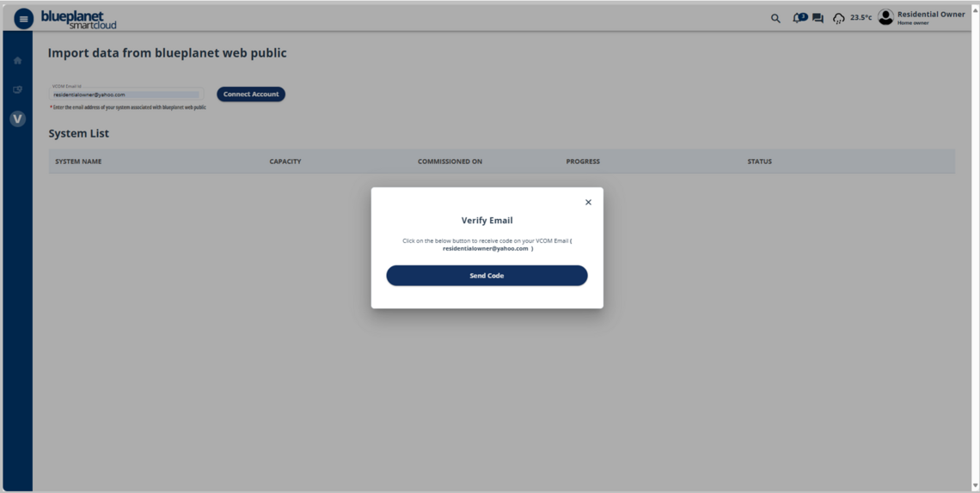Click the STATUS column header
The height and width of the screenshot is (493, 980).
pos(759,161)
